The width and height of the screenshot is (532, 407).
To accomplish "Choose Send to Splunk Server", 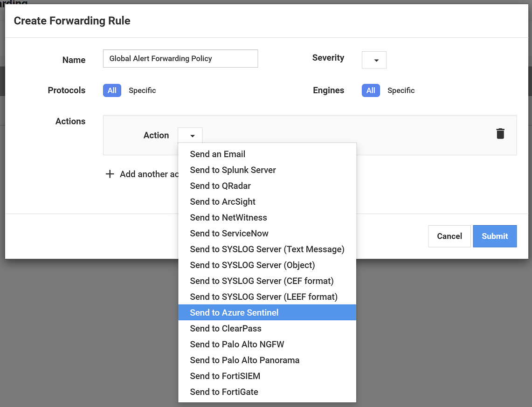I will tap(233, 170).
